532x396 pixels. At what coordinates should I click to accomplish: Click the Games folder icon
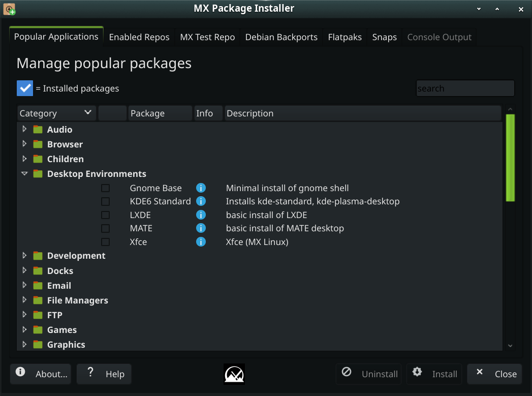click(38, 330)
